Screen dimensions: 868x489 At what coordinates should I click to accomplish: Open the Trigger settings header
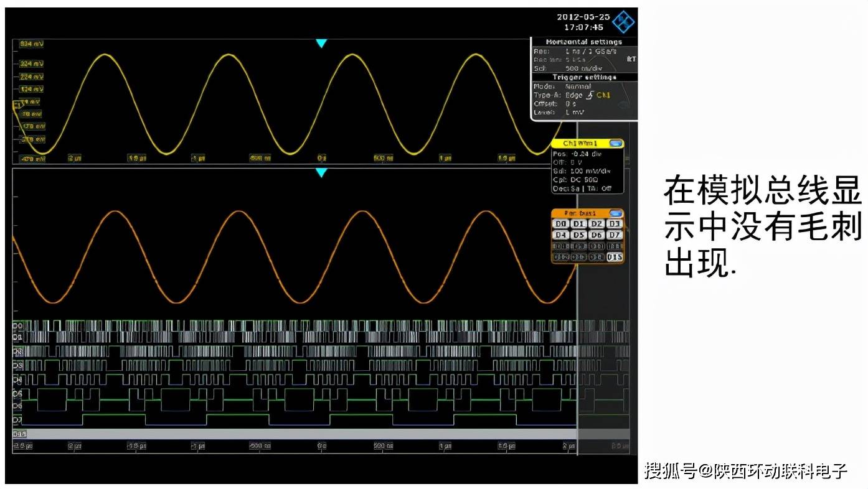pyautogui.click(x=583, y=77)
